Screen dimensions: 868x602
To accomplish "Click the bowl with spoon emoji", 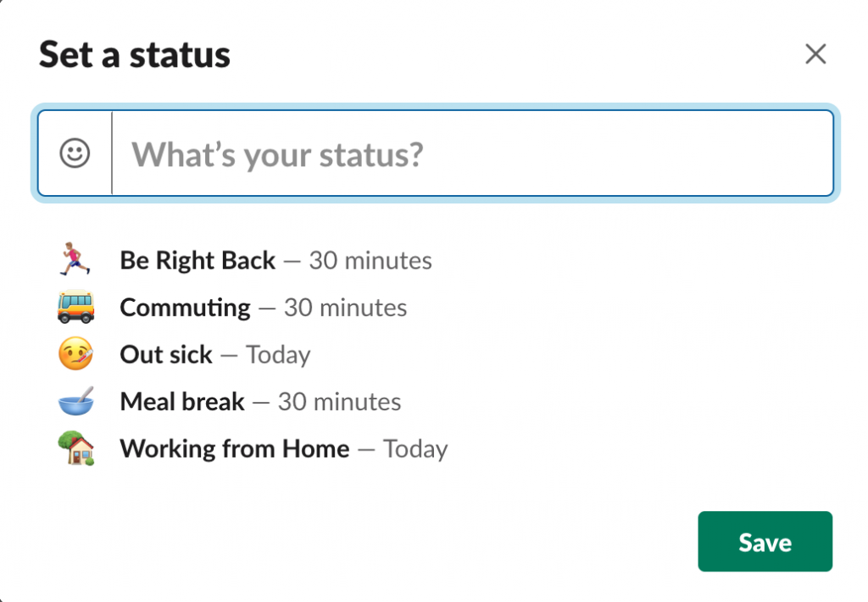I will (x=77, y=401).
